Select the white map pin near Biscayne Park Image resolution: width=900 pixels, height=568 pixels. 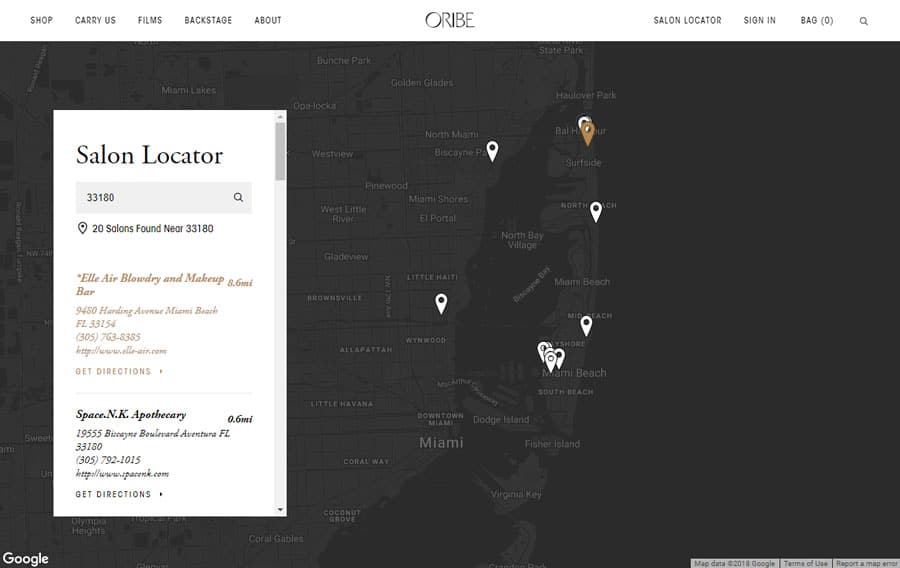tap(492, 150)
